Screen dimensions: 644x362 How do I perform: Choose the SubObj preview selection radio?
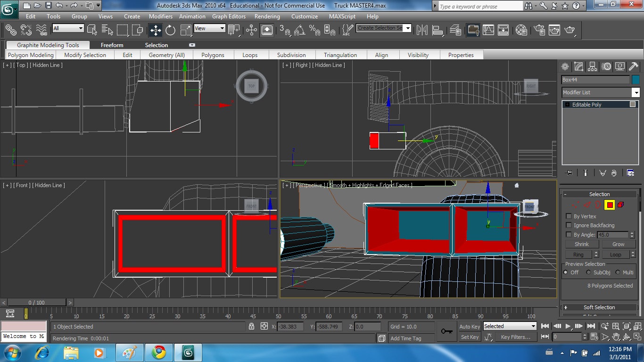[588, 272]
